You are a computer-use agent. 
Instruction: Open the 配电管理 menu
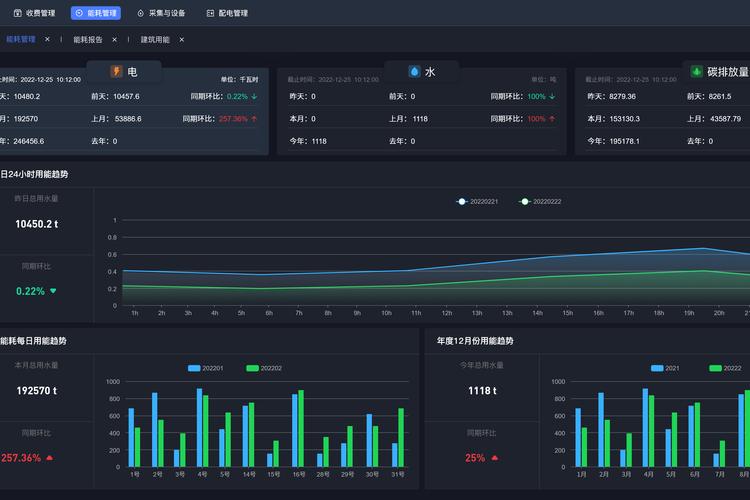coord(227,13)
